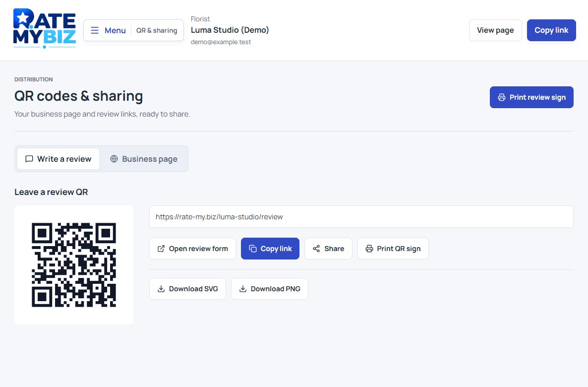This screenshot has height=387, width=588.
Task: Switch to the Business page tab
Action: coord(144,159)
